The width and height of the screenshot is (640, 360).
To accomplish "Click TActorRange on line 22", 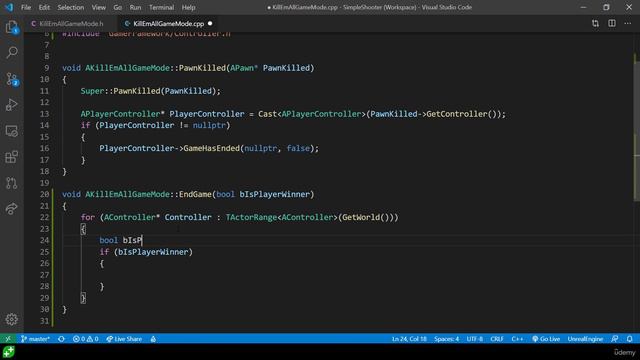I will (x=251, y=217).
